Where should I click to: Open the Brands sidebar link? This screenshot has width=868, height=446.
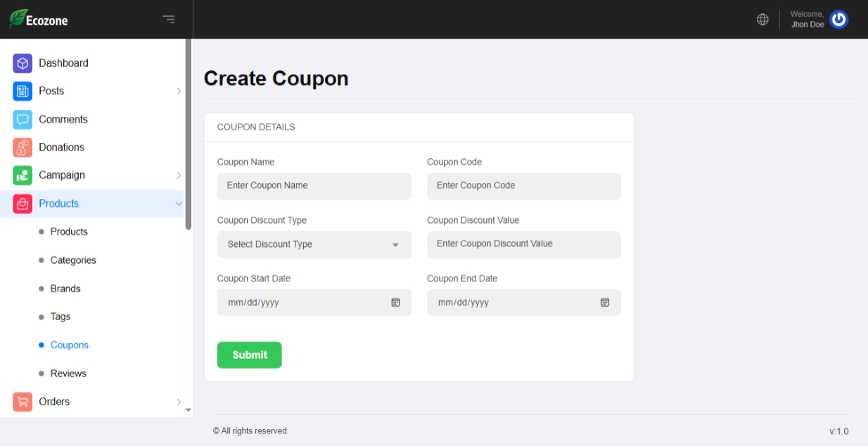tap(65, 288)
